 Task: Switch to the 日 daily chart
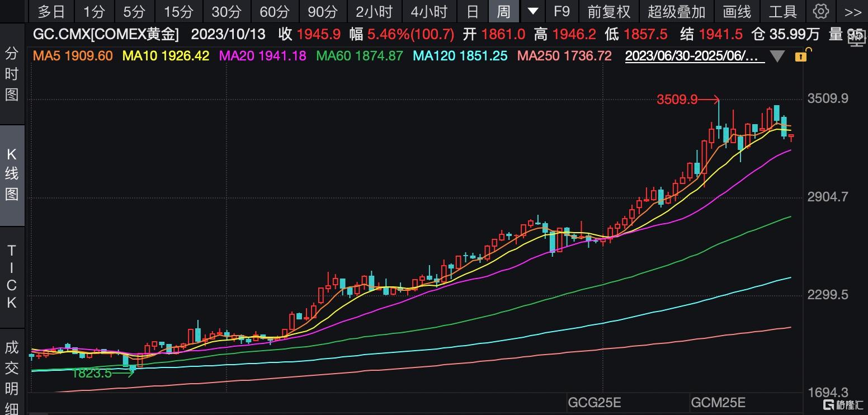(x=473, y=11)
